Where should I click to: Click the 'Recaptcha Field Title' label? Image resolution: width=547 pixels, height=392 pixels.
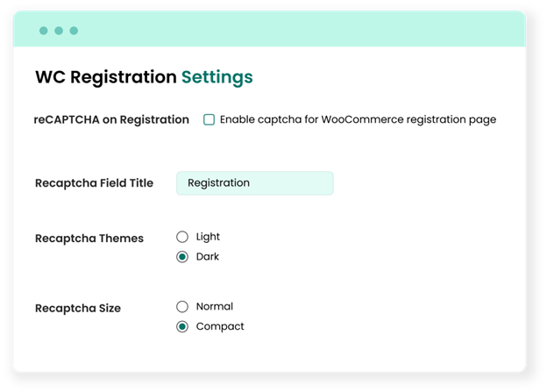[94, 183]
